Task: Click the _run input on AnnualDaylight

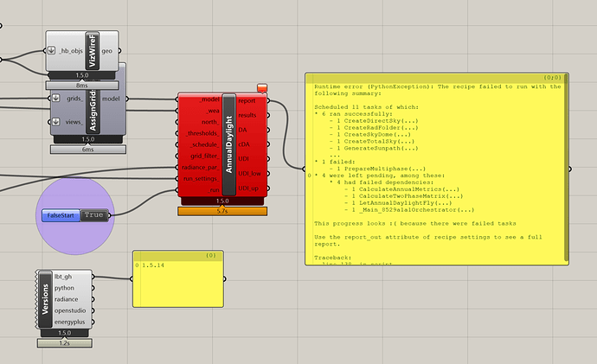Action: [214, 190]
